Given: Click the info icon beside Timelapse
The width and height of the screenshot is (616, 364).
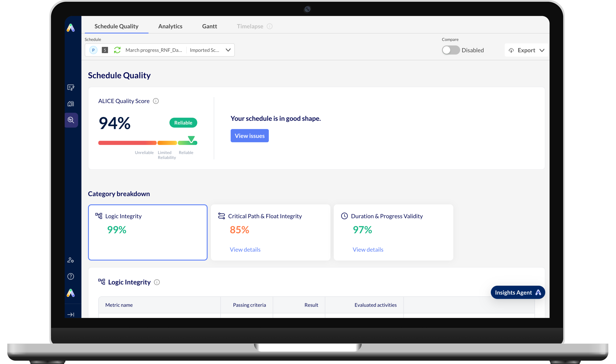Looking at the screenshot, I should [x=269, y=26].
